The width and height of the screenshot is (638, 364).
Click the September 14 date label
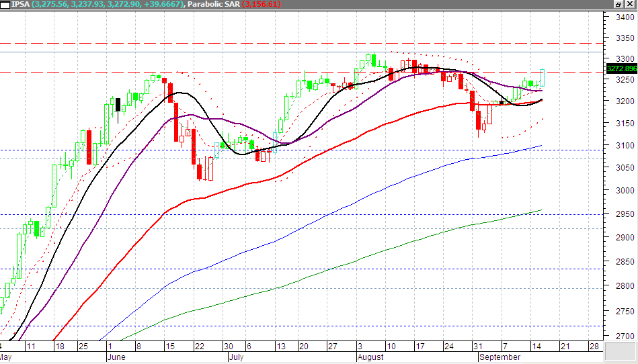click(x=536, y=347)
